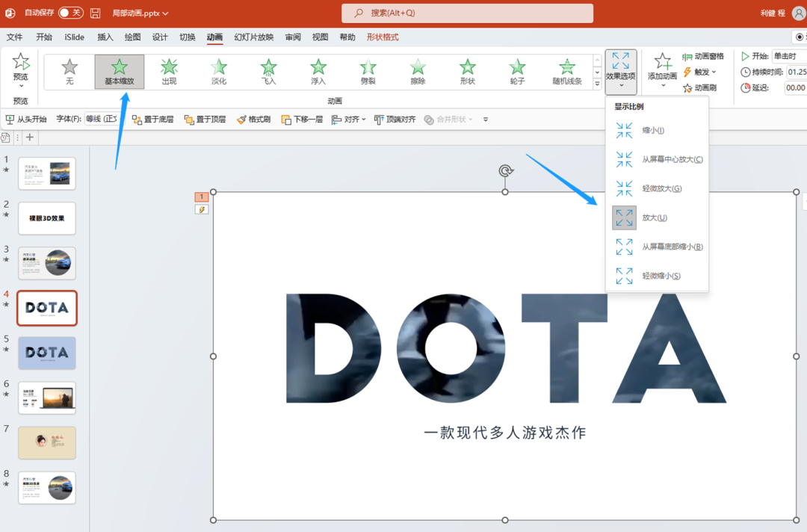Open the 效果选项 effect options dropdown
The height and width of the screenshot is (532, 807).
pos(621,72)
